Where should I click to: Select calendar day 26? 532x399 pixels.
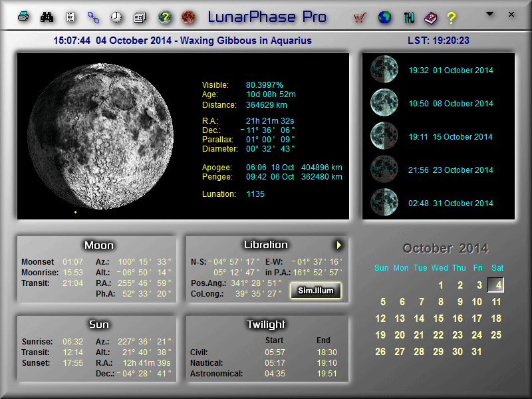coord(380,352)
